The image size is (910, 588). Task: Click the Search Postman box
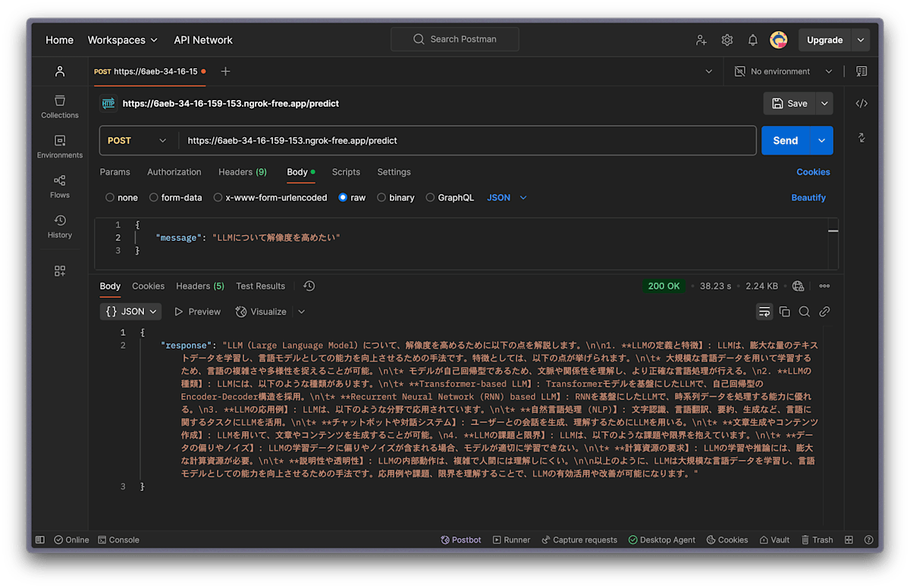point(455,39)
